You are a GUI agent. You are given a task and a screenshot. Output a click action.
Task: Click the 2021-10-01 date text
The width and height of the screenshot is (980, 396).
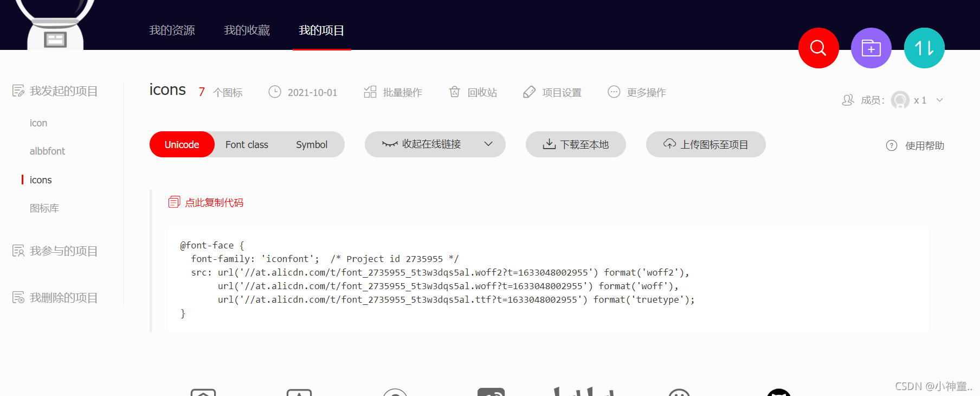tap(312, 92)
